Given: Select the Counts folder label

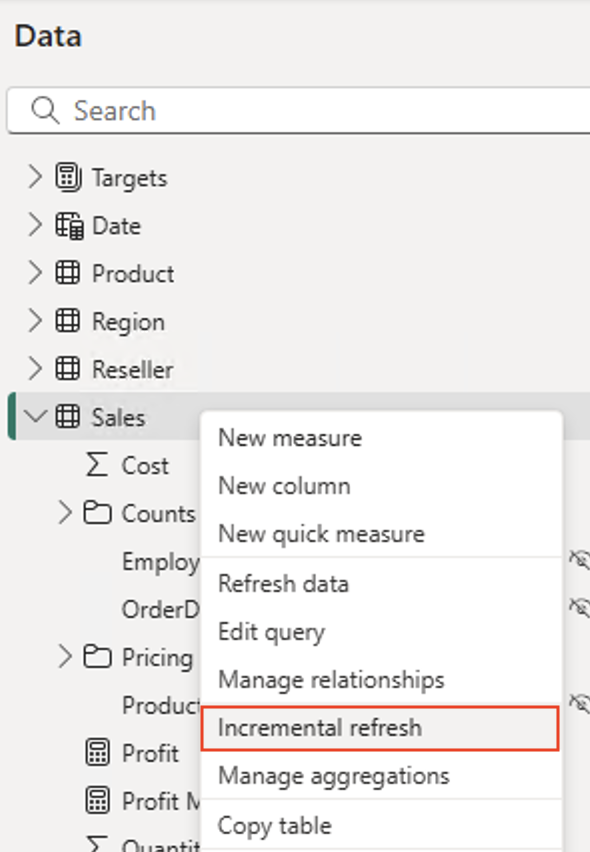Looking at the screenshot, I should pos(159,513).
